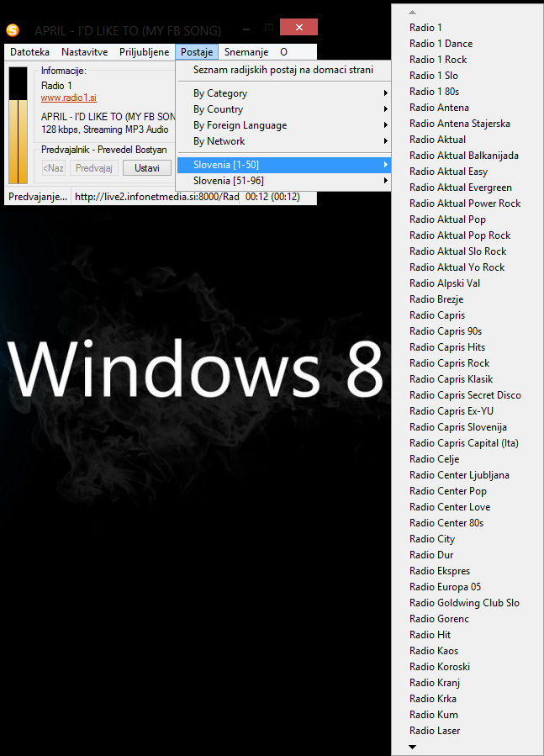Image resolution: width=544 pixels, height=756 pixels.
Task: Click the Predvajanje... status text
Action: click(x=38, y=197)
